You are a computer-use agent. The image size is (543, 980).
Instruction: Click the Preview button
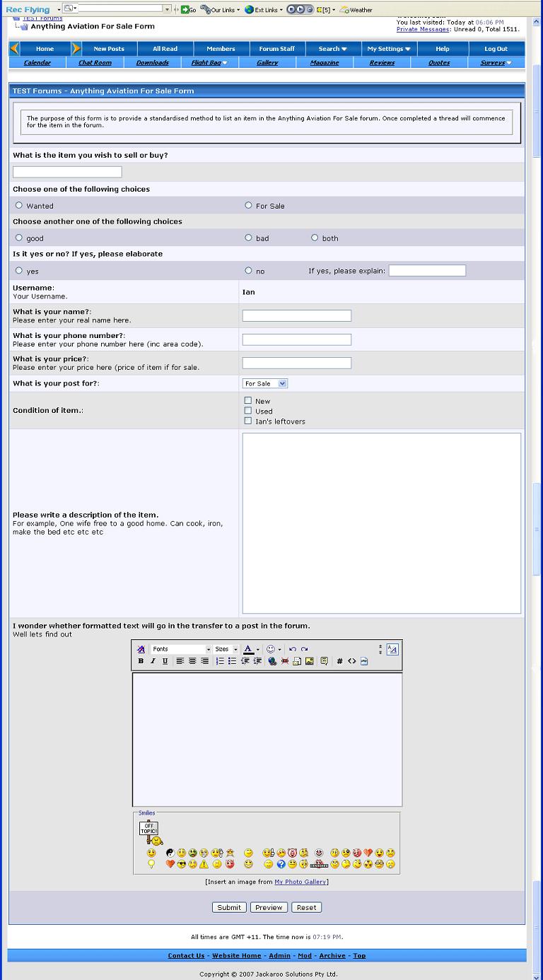pos(269,907)
